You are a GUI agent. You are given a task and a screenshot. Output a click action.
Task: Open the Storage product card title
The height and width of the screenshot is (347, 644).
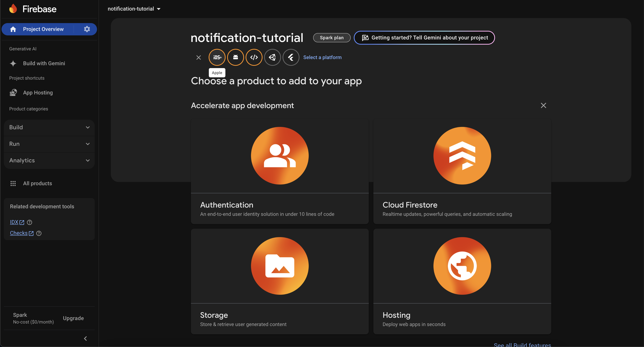pos(214,315)
